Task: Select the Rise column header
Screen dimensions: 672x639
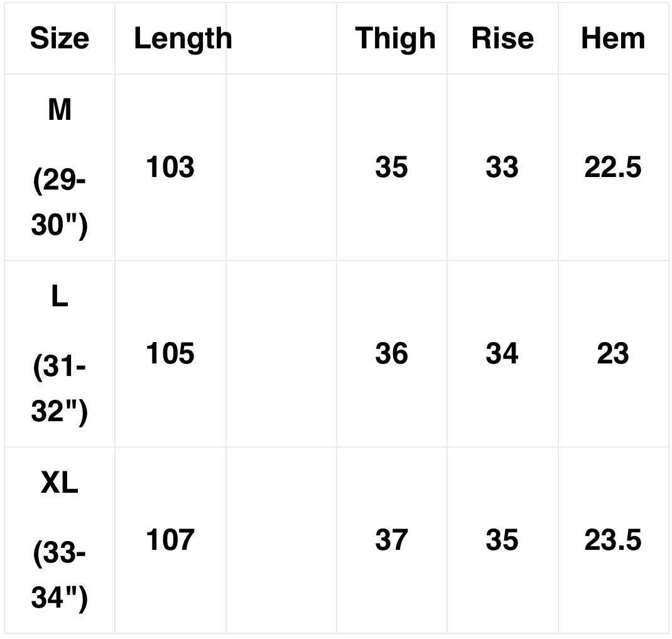Action: 502,38
